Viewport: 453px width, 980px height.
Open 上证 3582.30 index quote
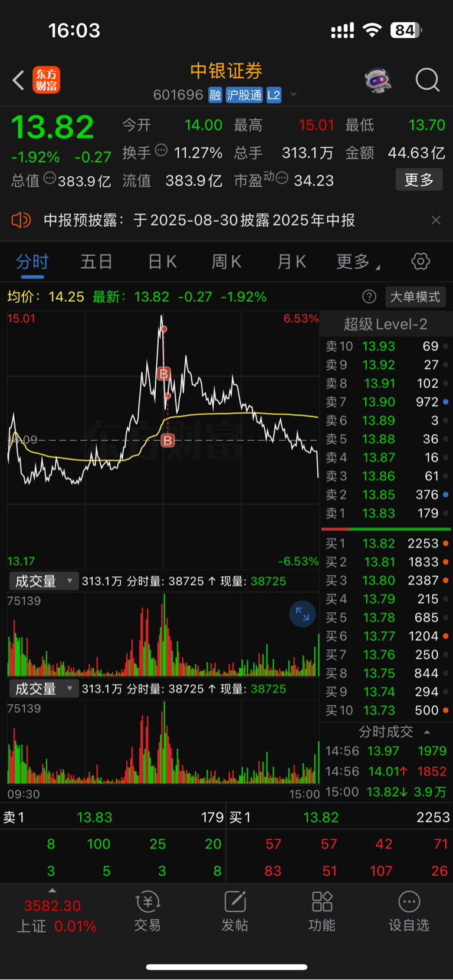coord(57,916)
